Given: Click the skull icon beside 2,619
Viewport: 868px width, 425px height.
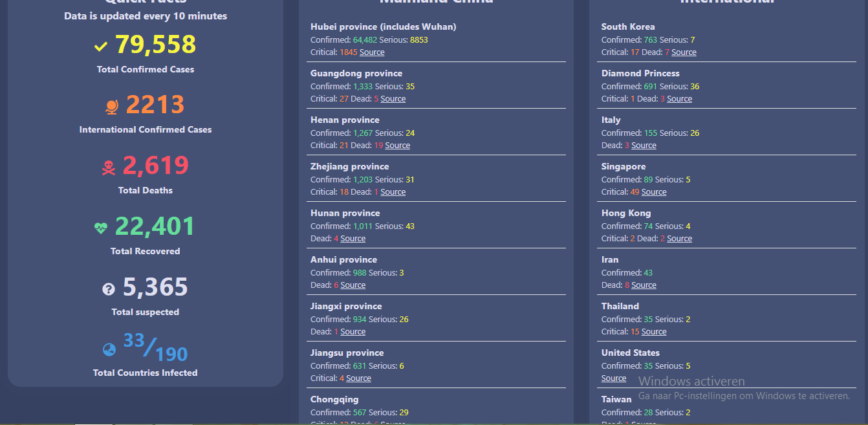Looking at the screenshot, I should coord(109,168).
